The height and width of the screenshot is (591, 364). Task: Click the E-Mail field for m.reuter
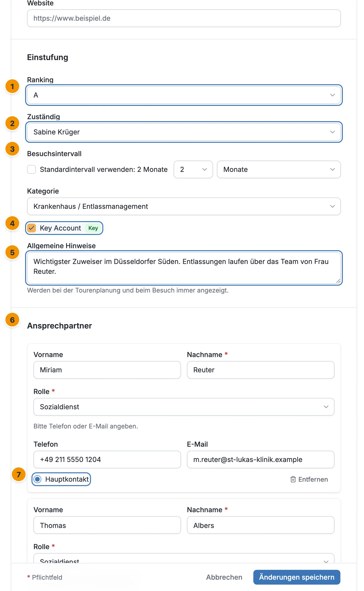pos(261,460)
